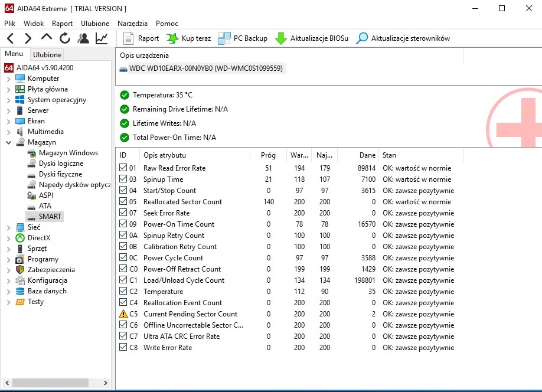Expand the Komputer tree node

(9, 79)
